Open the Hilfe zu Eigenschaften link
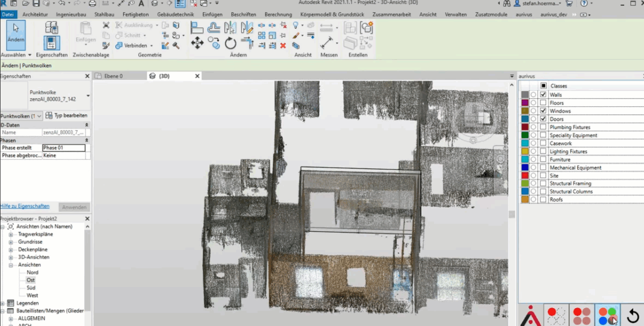644x326 pixels. [25, 206]
